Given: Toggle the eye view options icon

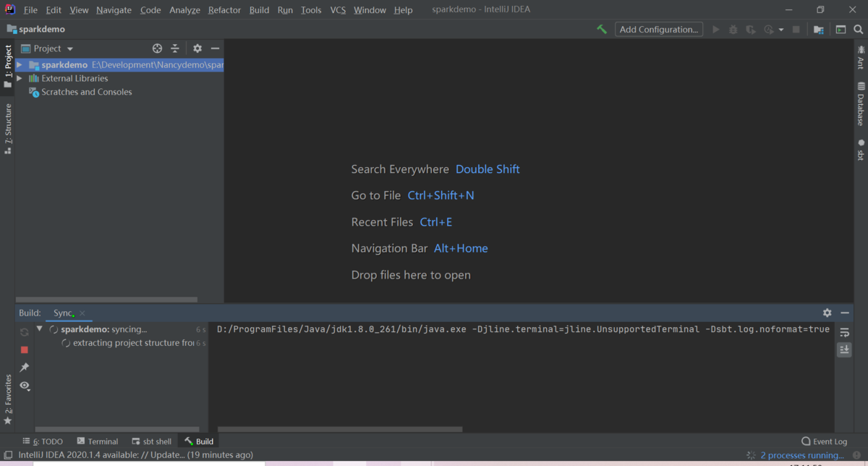Looking at the screenshot, I should [25, 386].
